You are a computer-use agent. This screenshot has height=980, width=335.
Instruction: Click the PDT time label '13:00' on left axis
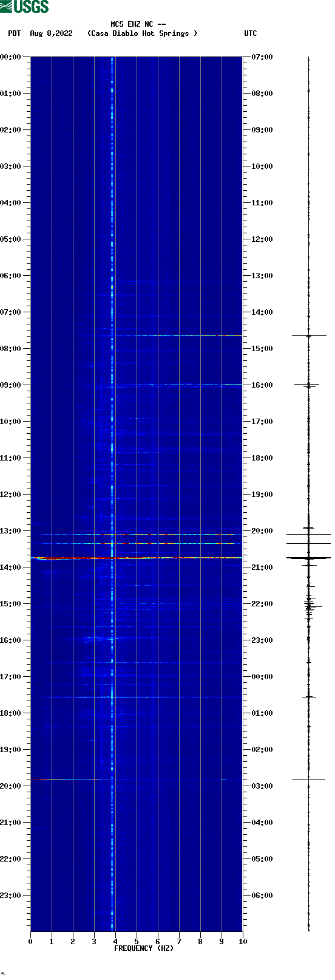tap(11, 531)
